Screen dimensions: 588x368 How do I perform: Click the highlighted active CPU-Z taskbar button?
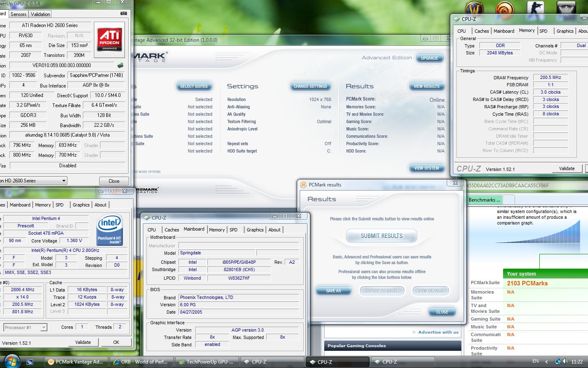click(337, 362)
